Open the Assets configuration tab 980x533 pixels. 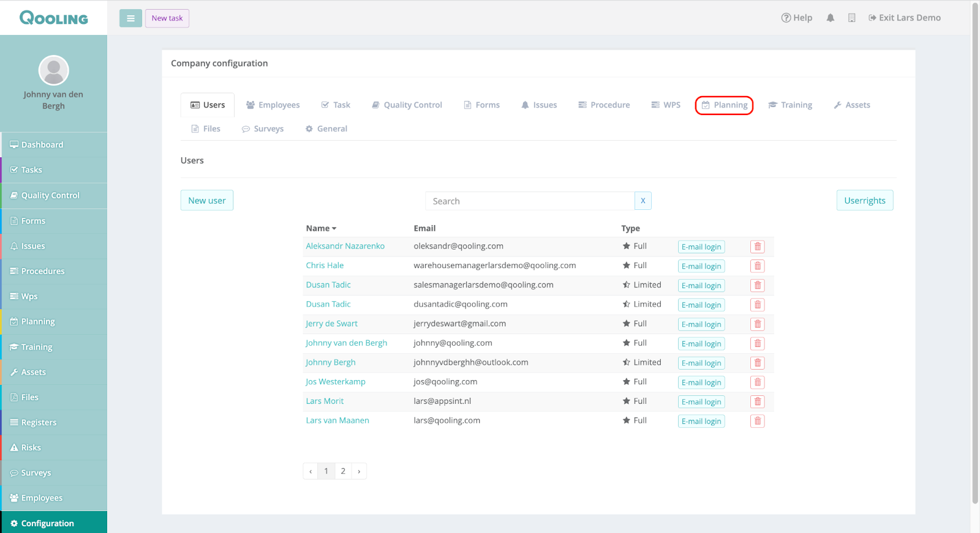click(852, 105)
